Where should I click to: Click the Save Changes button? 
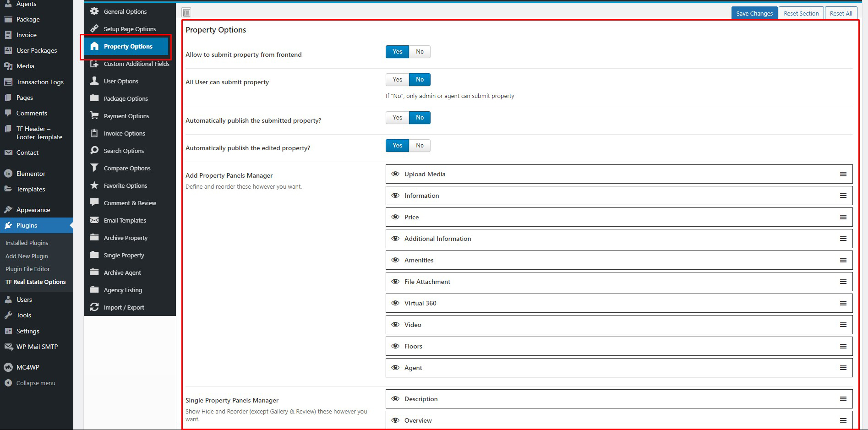click(754, 13)
